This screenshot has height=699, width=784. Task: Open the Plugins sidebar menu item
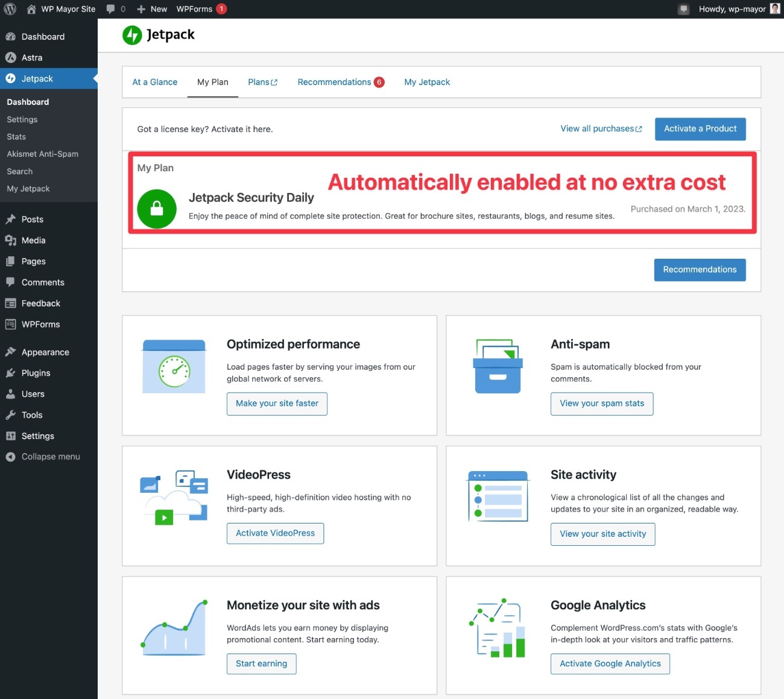pyautogui.click(x=36, y=373)
